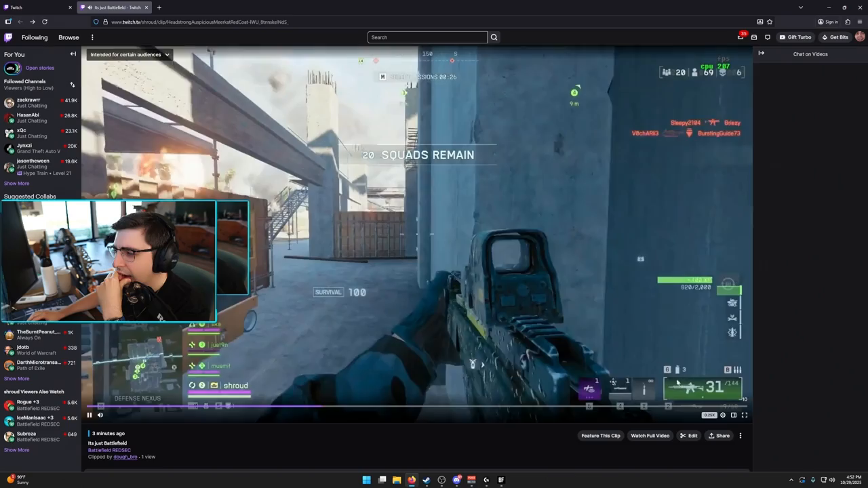Seek on the clip progress bar

tap(417, 406)
